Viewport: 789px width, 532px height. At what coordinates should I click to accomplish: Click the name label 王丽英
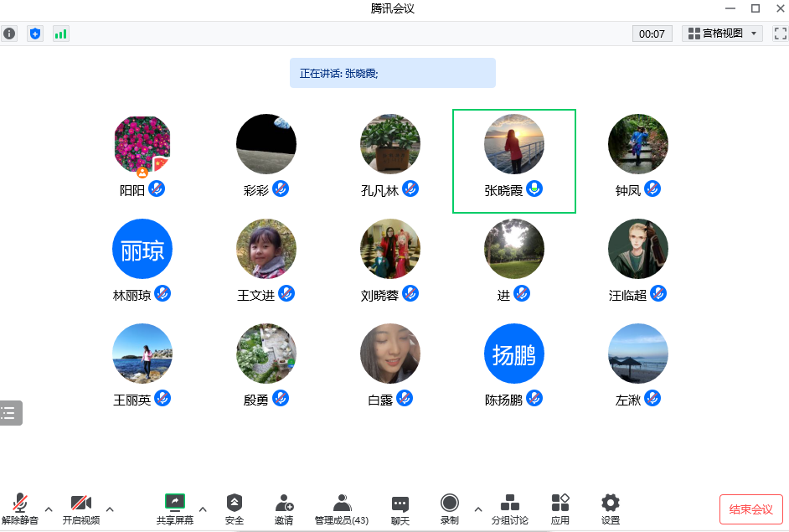[131, 400]
